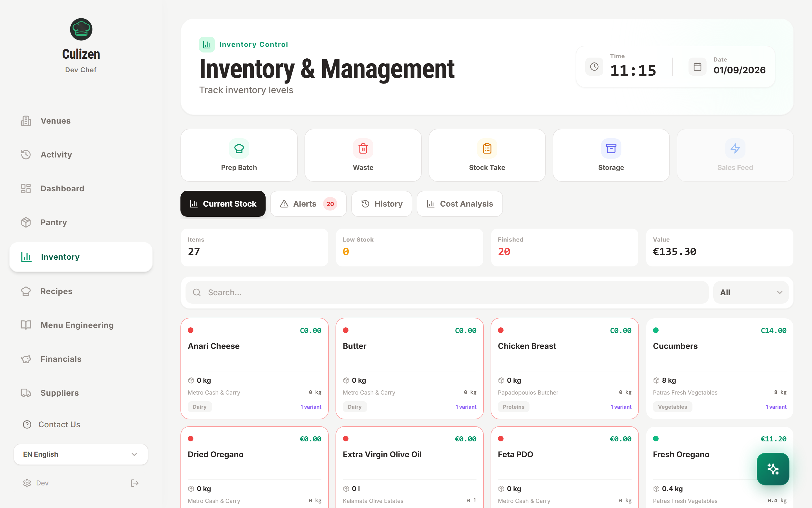Click the Sales Feed lightning icon

[x=735, y=148]
